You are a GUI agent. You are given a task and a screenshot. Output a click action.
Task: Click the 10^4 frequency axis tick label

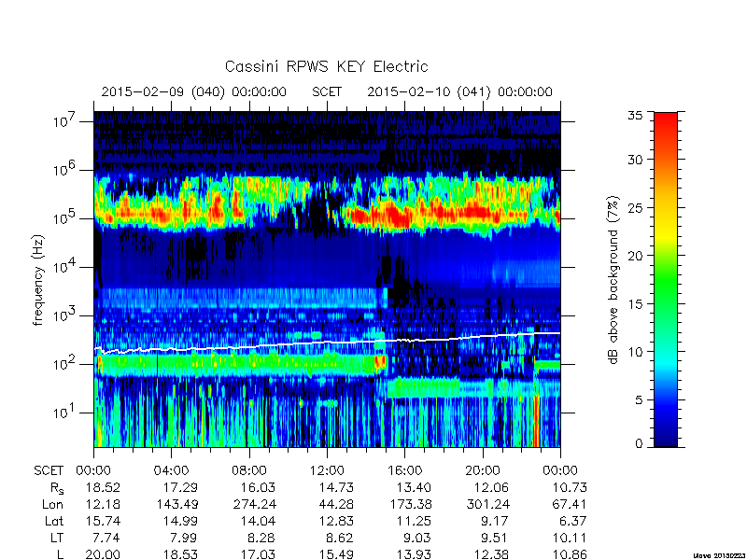(x=63, y=266)
